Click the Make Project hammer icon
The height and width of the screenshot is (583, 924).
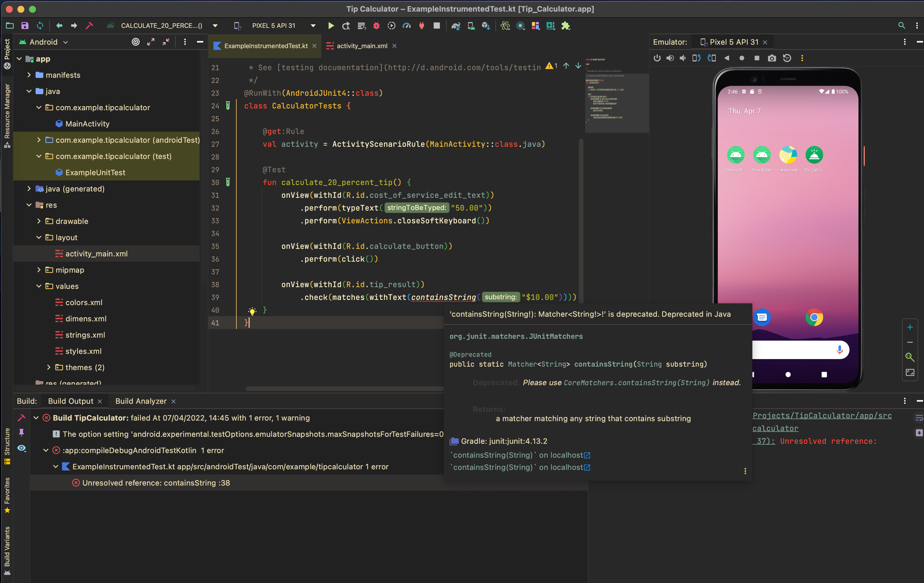(89, 26)
